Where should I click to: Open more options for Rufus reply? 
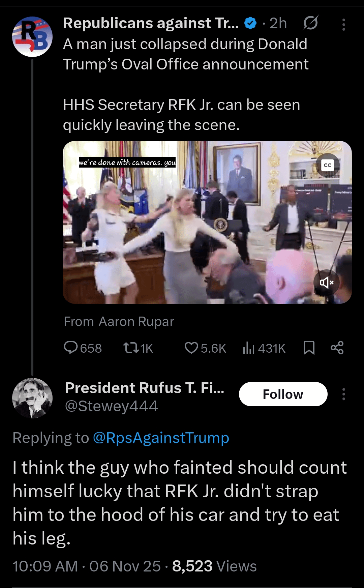343,394
